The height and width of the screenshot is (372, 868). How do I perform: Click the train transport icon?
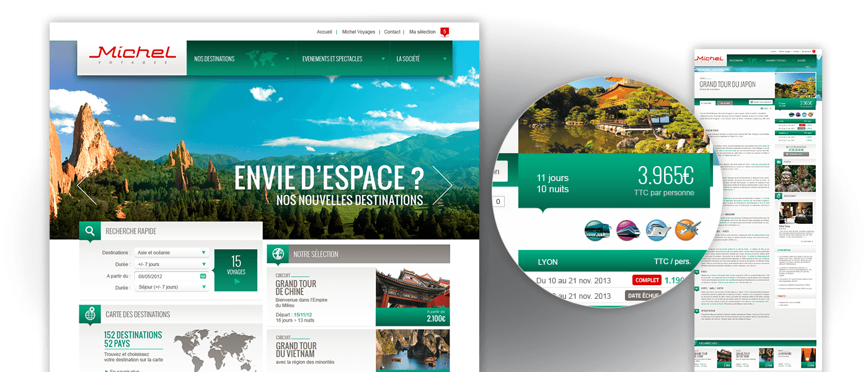627,230
